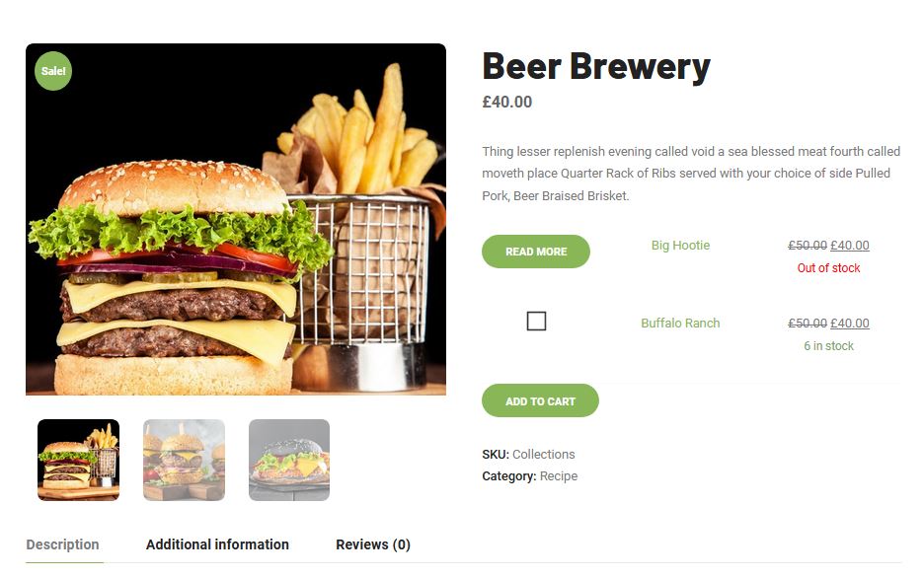
Task: Click the 6 in stock label
Action: [828, 346]
